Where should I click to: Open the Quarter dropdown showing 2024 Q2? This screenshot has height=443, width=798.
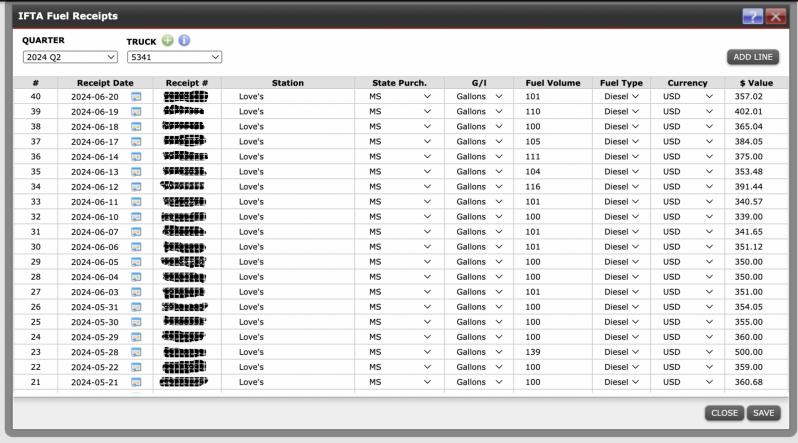click(70, 57)
